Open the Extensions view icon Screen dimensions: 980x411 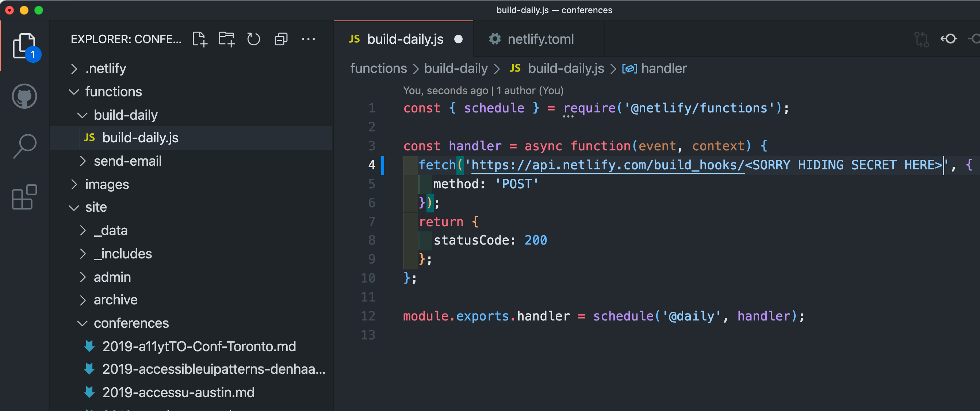point(24,197)
